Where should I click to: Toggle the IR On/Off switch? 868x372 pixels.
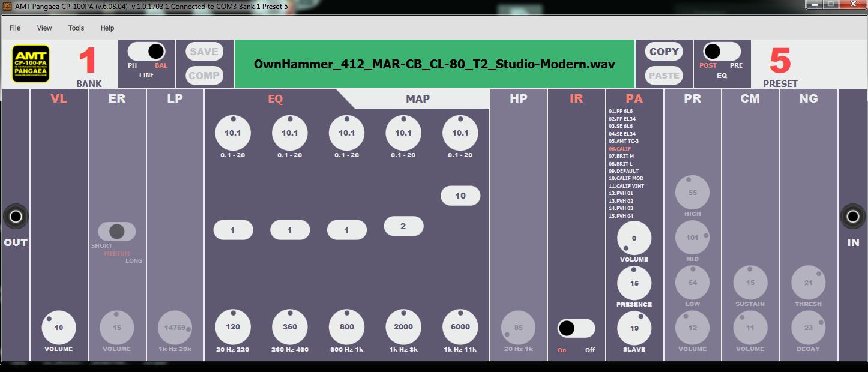click(576, 328)
